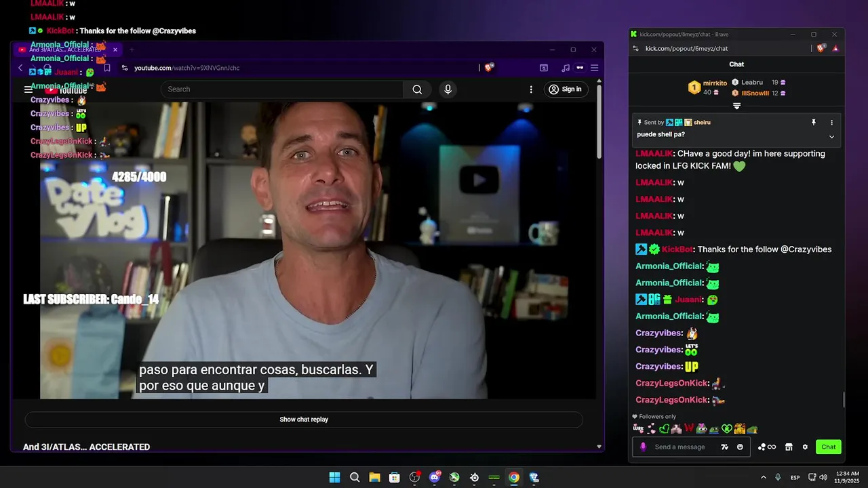The width and height of the screenshot is (868, 488).
Task: Open pinned message three-dot options
Action: (x=832, y=123)
